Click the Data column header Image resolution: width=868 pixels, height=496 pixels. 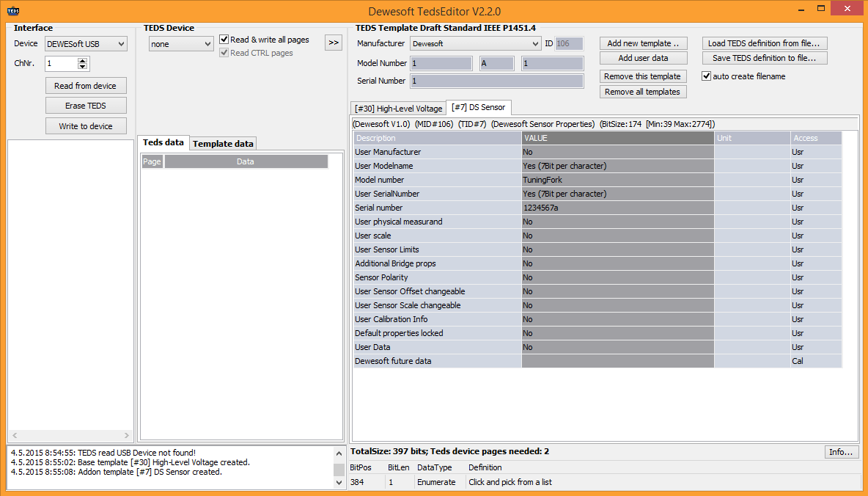[x=246, y=161]
